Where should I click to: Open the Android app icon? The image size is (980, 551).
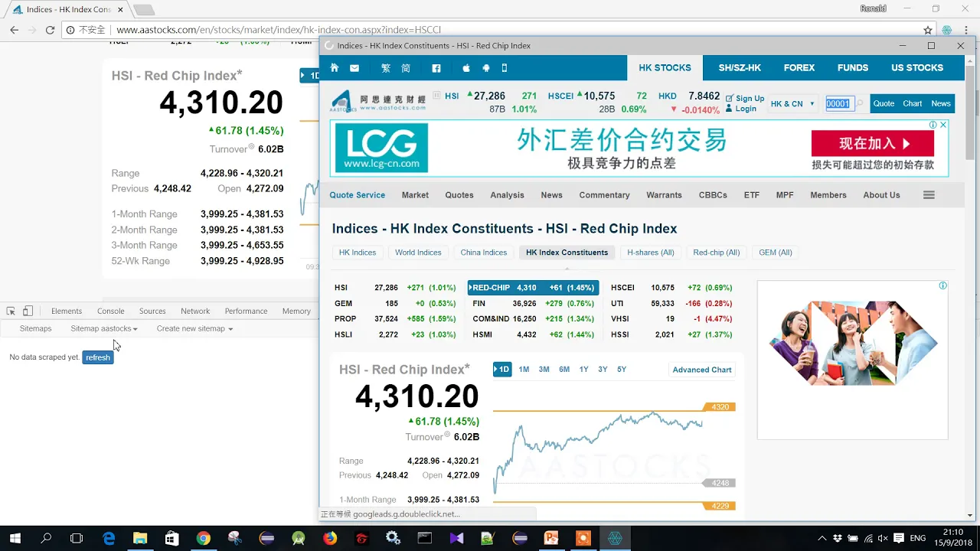[x=485, y=68]
